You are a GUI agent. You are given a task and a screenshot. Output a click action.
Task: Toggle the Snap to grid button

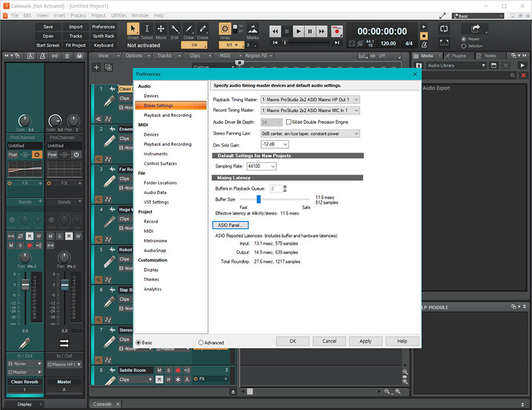coord(225,29)
